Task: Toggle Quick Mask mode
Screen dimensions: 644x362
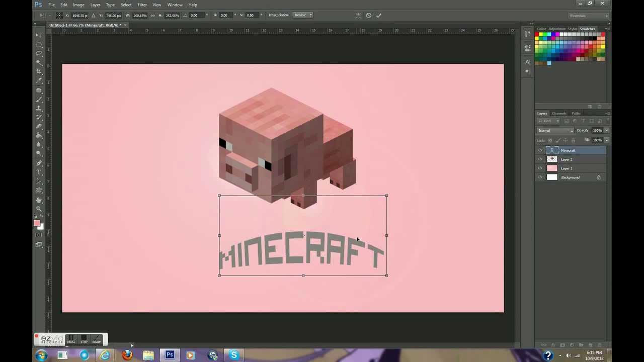Action: 39,235
